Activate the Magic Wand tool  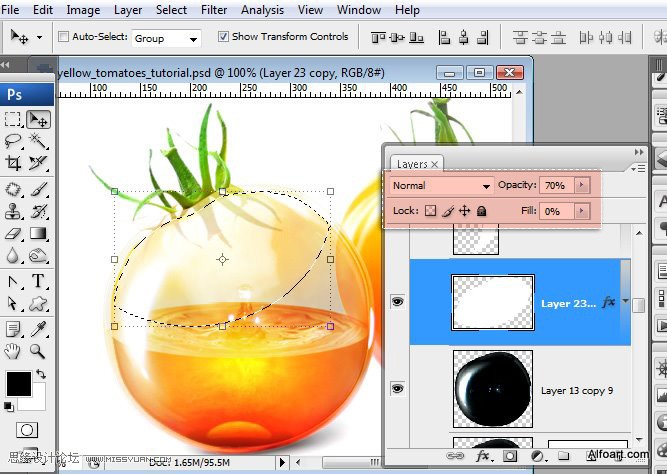pos(38,141)
